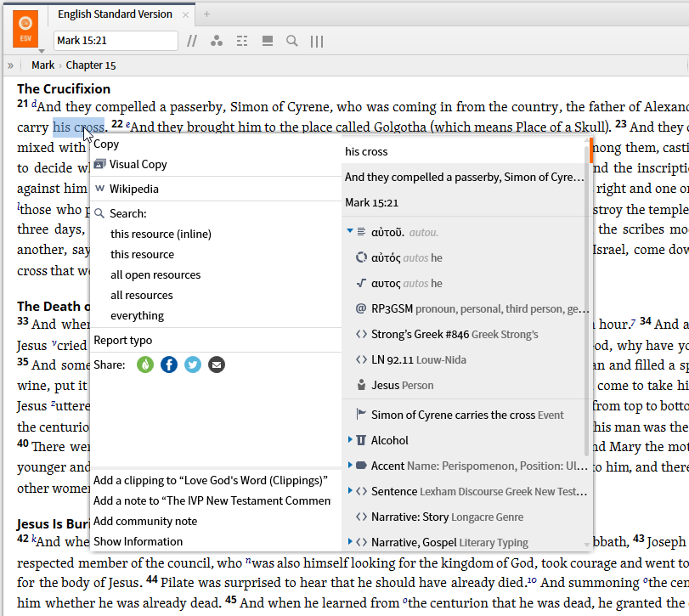This screenshot has width=689, height=616.
Task: Expand the Narrative, Gospel Literary Typing entry
Action: pyautogui.click(x=350, y=541)
